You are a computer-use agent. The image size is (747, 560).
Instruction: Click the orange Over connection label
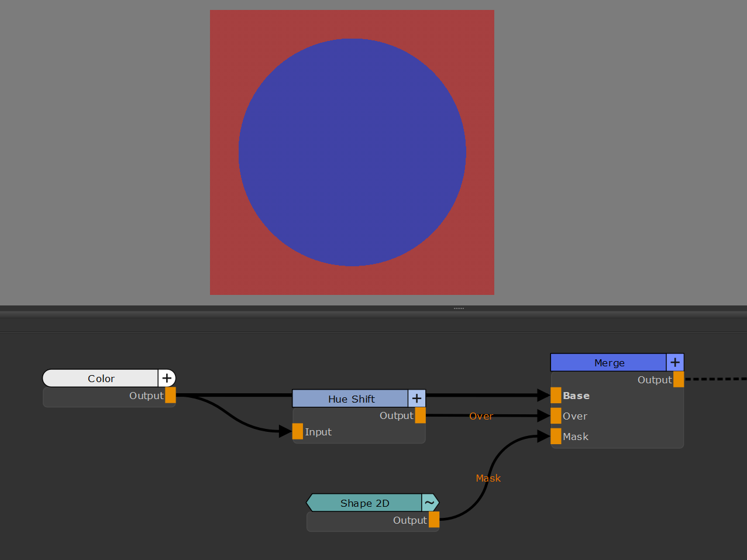click(x=481, y=416)
